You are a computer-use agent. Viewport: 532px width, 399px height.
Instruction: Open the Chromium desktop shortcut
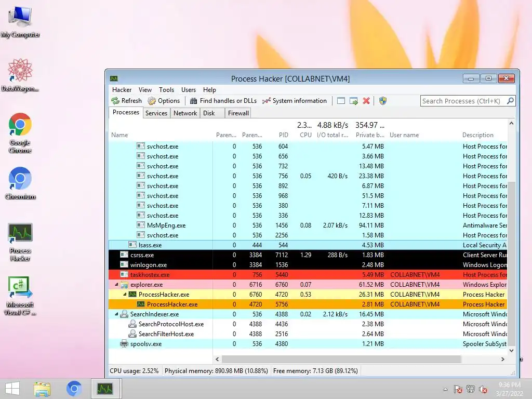click(x=20, y=183)
